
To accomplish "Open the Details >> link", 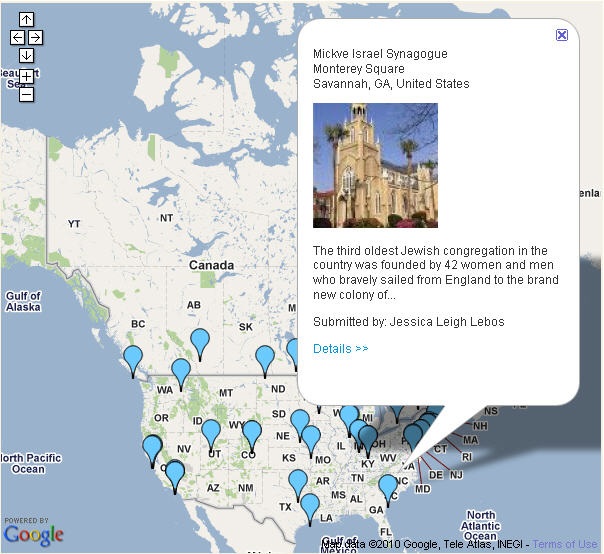I will [x=341, y=348].
